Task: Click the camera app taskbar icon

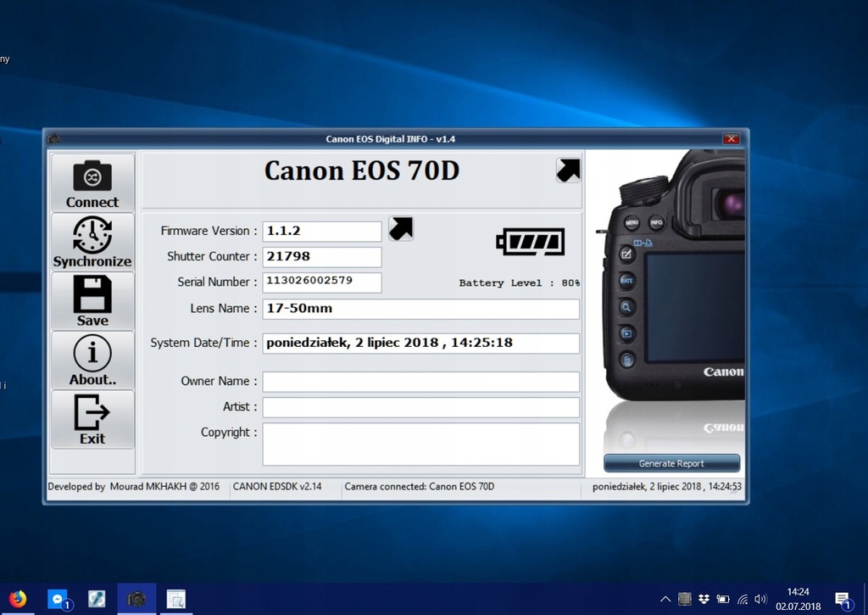Action: point(136,599)
